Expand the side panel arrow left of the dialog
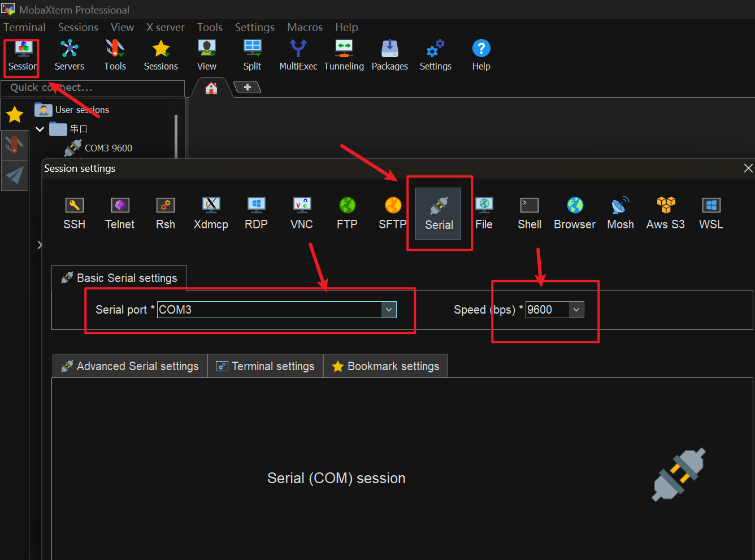The height and width of the screenshot is (560, 755). [x=40, y=245]
